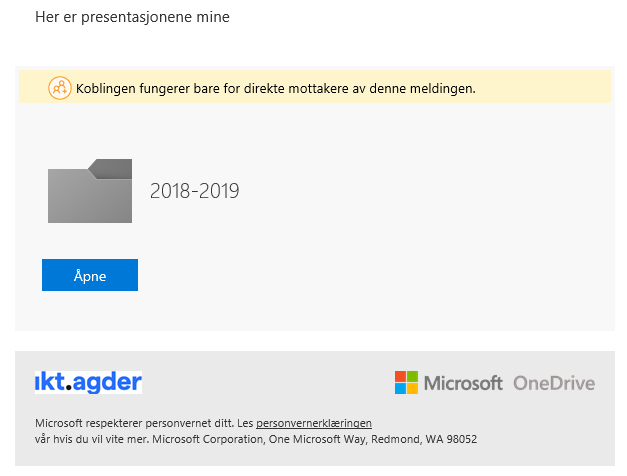Open the shared folder with Åpne button
Screen dimensions: 627x476
90,275
